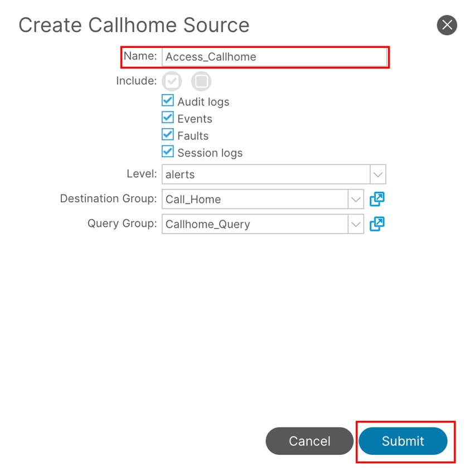Click the Level field showing alerts
This screenshot has width=470, height=476.
tap(266, 174)
